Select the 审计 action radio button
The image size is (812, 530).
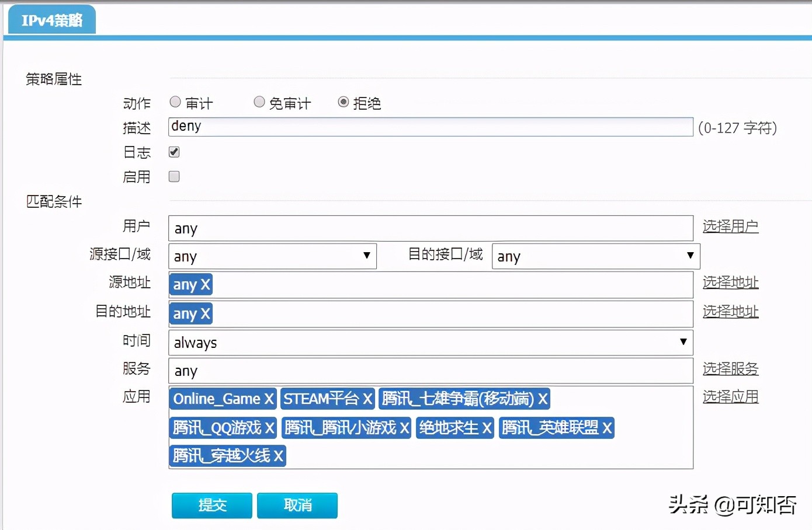175,102
